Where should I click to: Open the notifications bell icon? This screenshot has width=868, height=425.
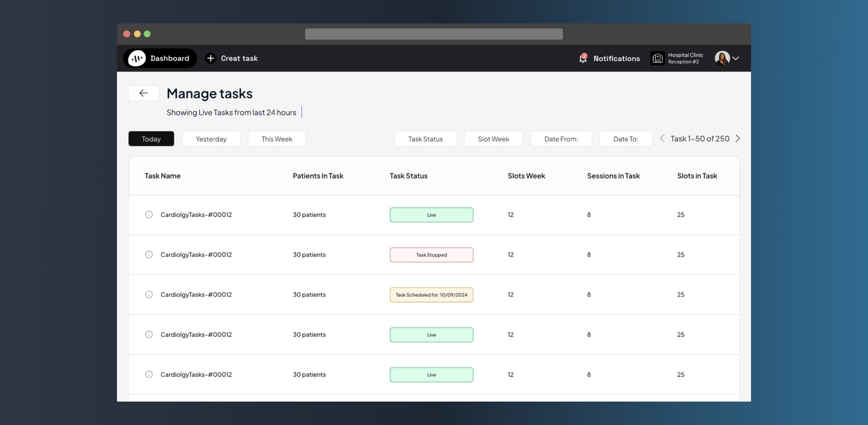[x=583, y=59]
